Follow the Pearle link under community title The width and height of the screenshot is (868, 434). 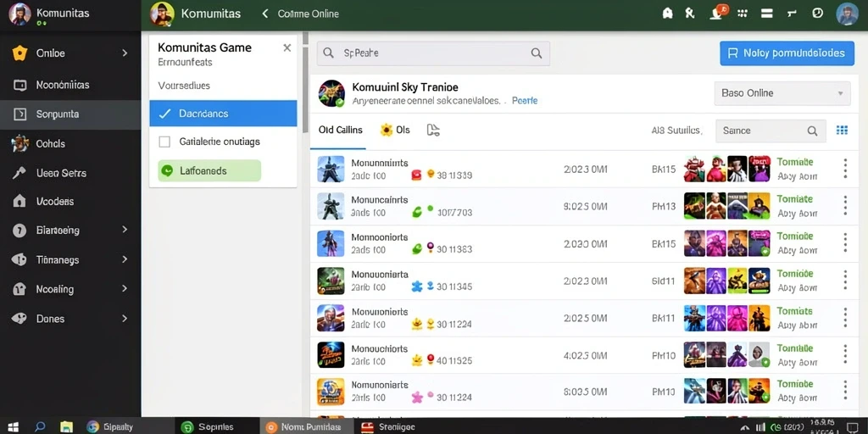pyautogui.click(x=525, y=101)
